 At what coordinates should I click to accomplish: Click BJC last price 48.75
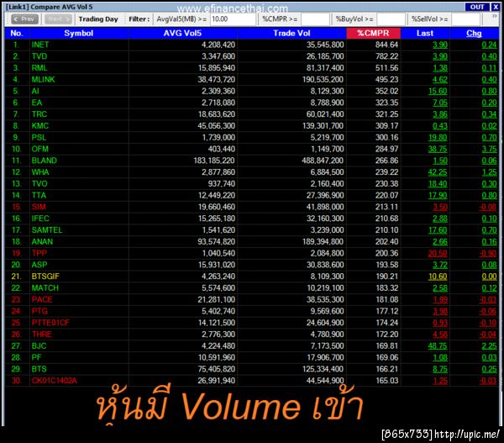click(x=438, y=345)
